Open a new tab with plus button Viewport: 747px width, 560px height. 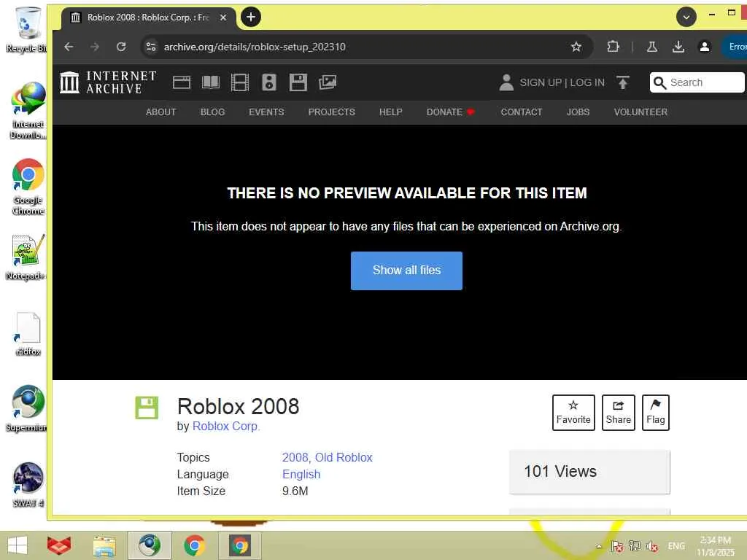(251, 17)
